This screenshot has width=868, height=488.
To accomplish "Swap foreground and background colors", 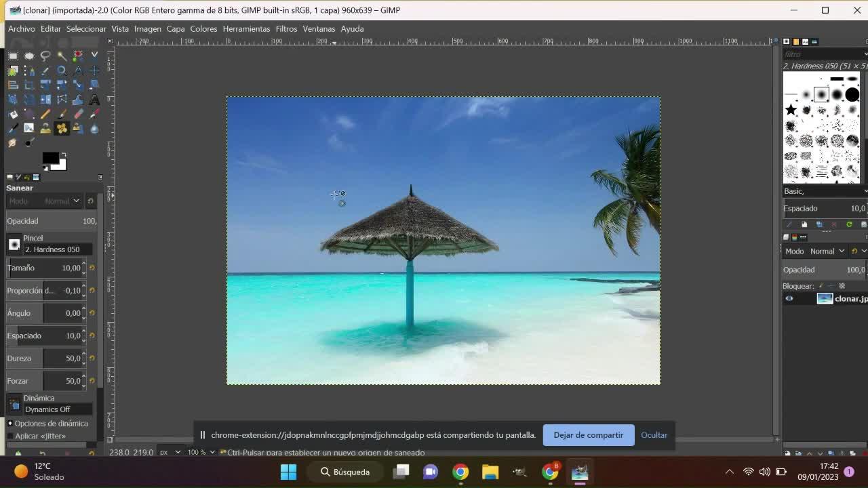I will click(x=64, y=155).
